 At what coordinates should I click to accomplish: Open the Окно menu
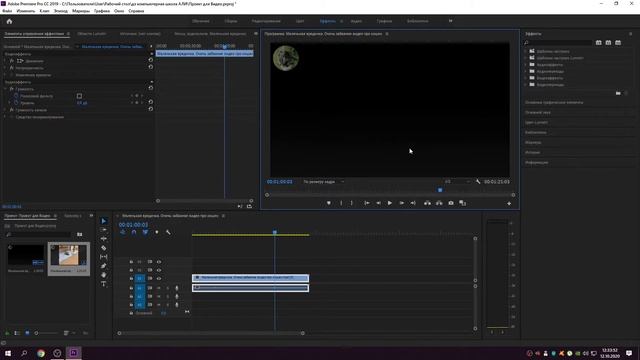pos(119,11)
